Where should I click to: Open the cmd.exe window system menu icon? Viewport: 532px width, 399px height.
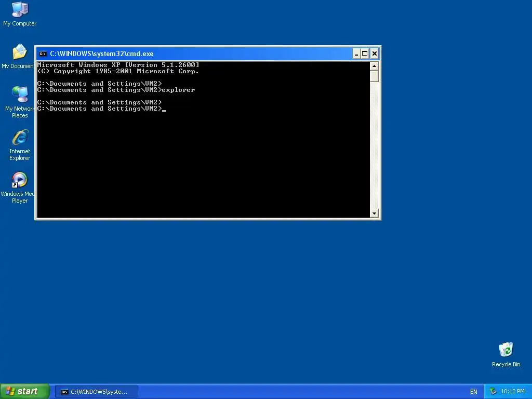click(43, 54)
